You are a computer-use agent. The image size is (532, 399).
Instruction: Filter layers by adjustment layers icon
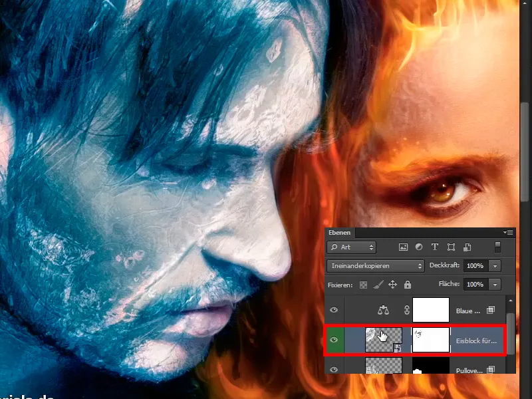419,247
